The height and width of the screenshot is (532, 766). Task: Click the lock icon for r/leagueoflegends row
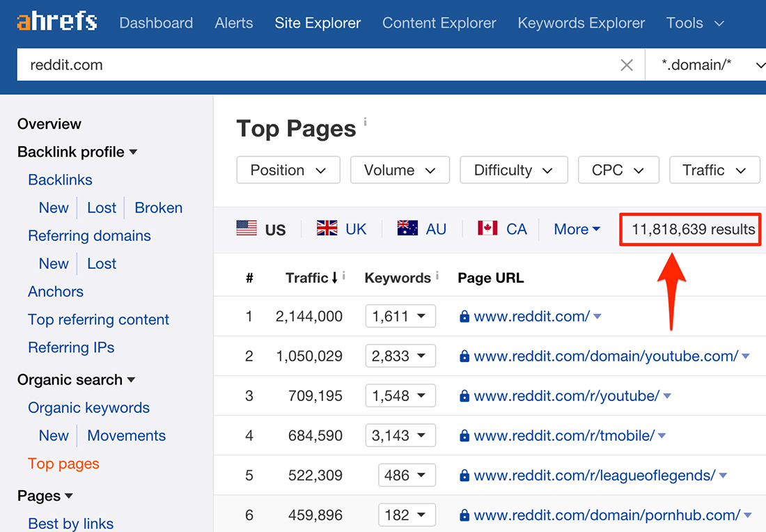click(464, 476)
